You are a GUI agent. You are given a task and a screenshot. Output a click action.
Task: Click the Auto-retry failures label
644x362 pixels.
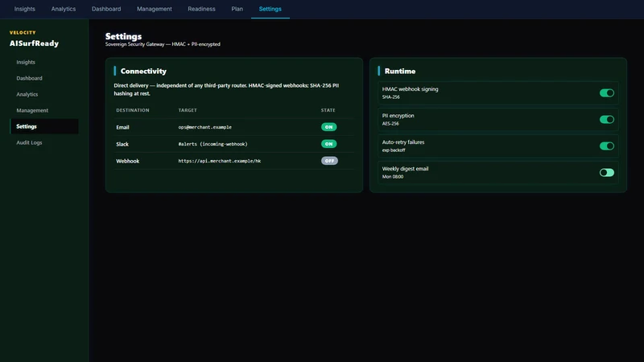pos(403,142)
